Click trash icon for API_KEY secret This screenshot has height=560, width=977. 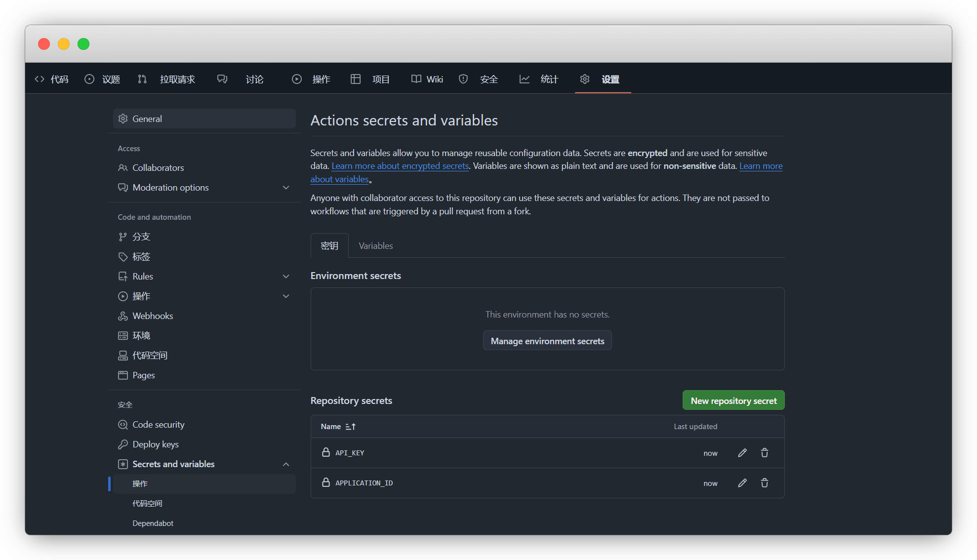coord(764,453)
